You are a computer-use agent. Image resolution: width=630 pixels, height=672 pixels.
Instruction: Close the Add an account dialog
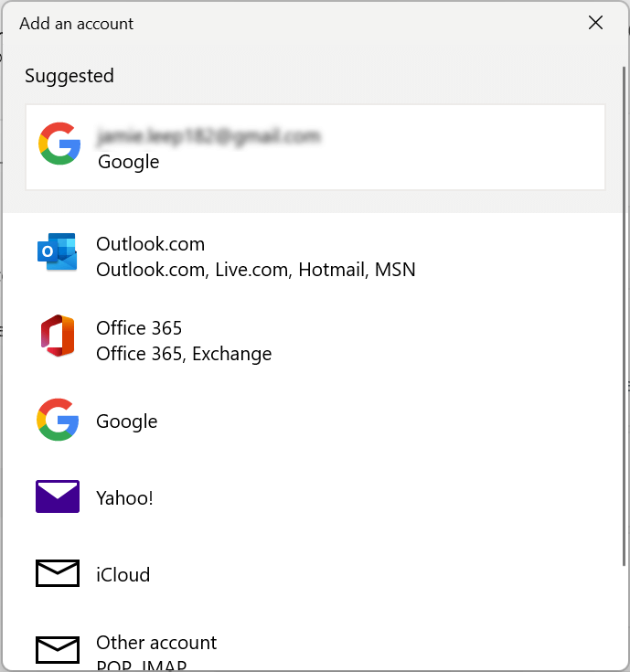pyautogui.click(x=595, y=23)
